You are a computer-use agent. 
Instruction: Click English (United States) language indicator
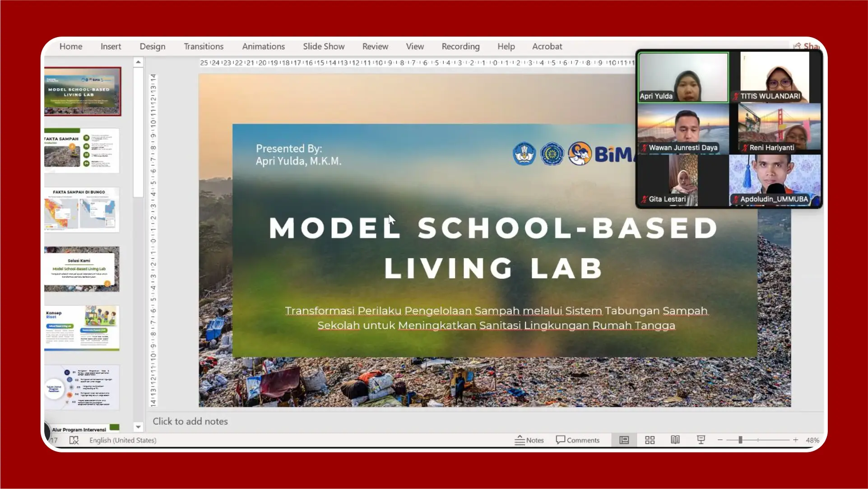[x=123, y=440]
